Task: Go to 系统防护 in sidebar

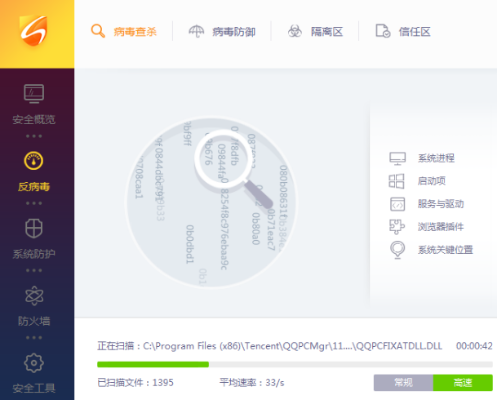Action: 34,254
